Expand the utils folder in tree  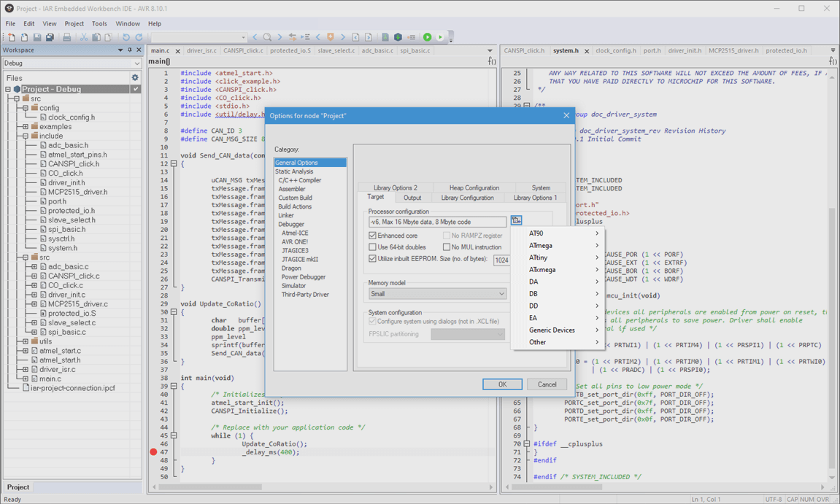click(x=26, y=341)
